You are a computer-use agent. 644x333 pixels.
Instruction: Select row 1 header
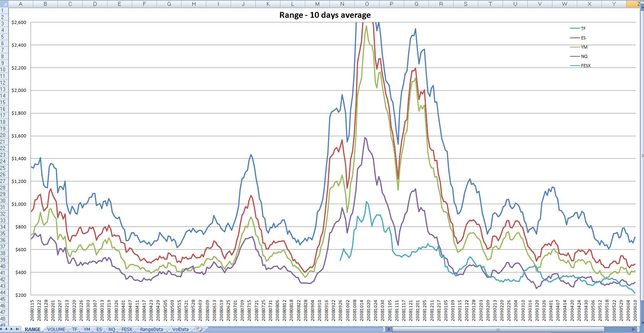point(4,10)
